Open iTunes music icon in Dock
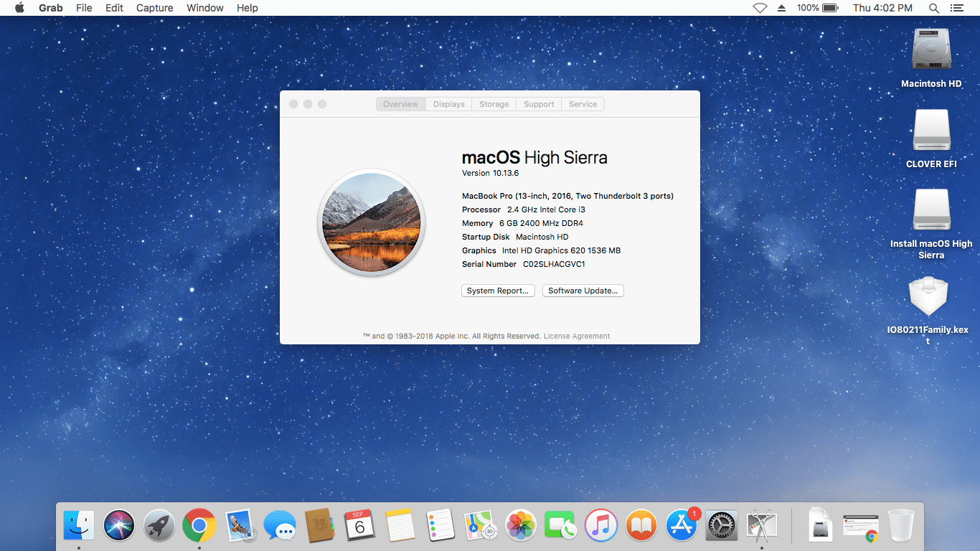The image size is (980, 551). [x=601, y=526]
